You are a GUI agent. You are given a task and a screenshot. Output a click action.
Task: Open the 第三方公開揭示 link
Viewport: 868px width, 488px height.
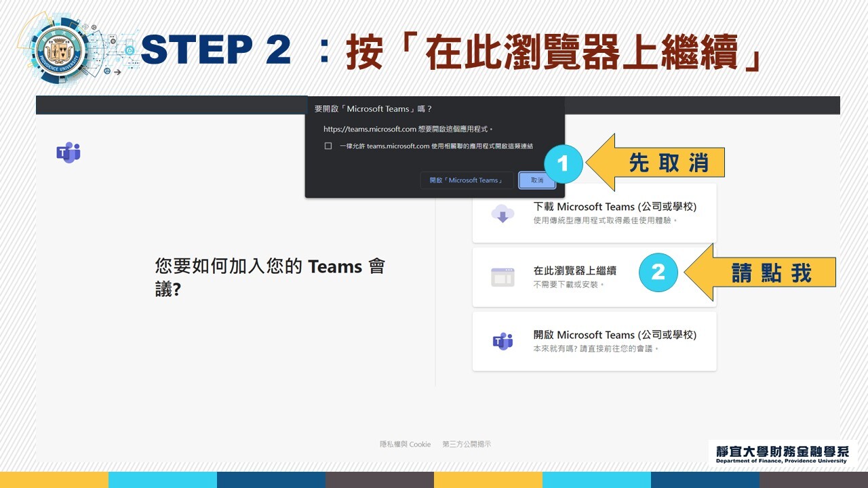click(467, 445)
